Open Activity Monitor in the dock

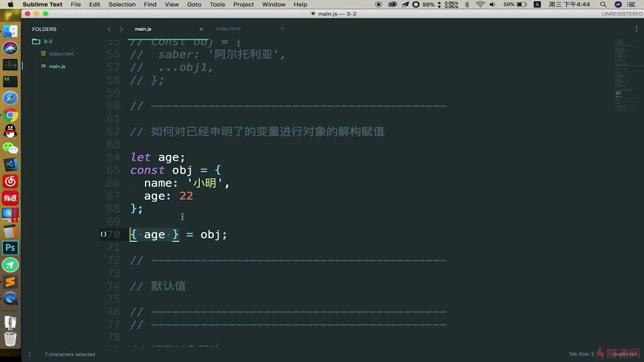click(10, 64)
